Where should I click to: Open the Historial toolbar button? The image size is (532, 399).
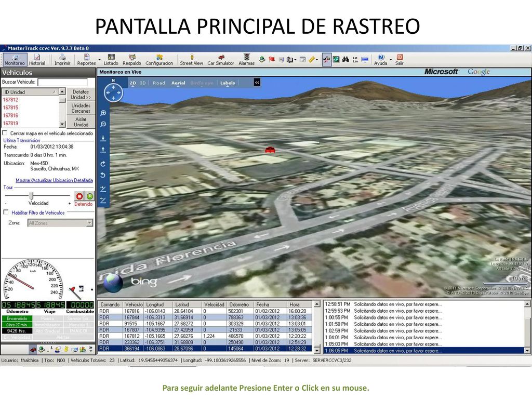point(37,59)
